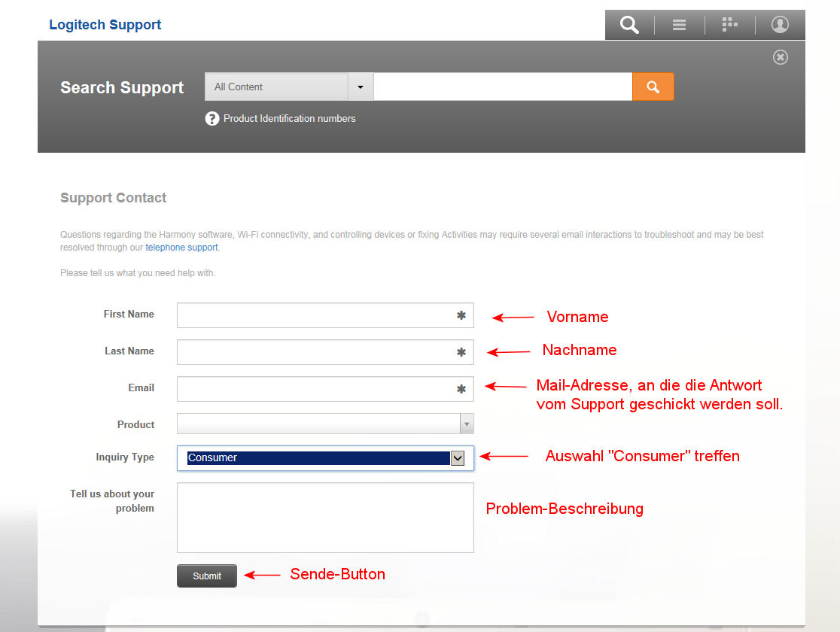This screenshot has height=632, width=840.
Task: Click the magnifier icon in top navigation
Action: (629, 25)
